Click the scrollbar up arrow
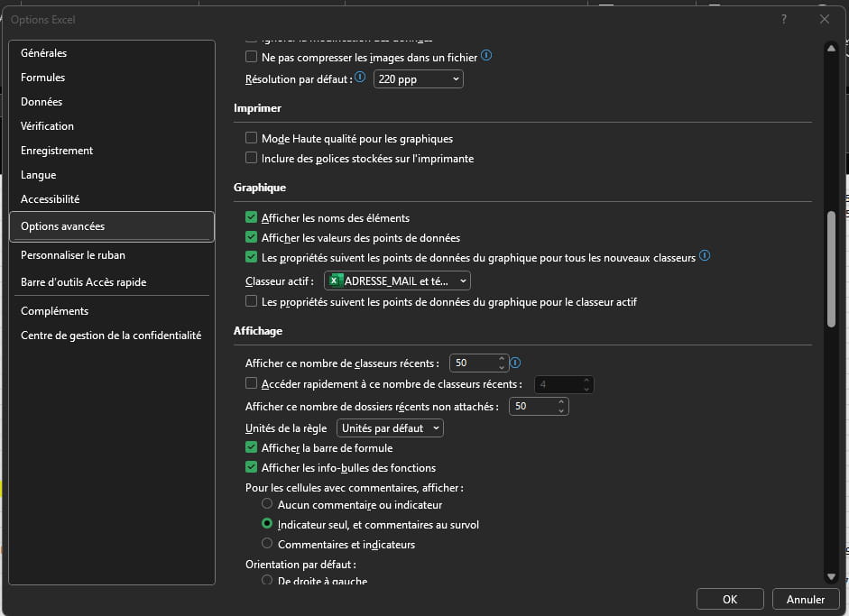 coord(831,48)
